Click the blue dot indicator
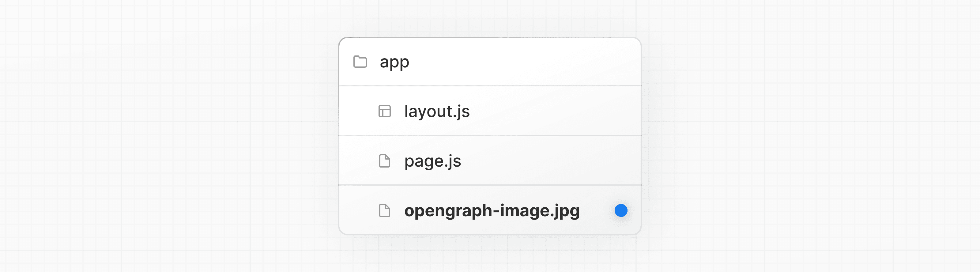The height and width of the screenshot is (272, 980). click(621, 210)
